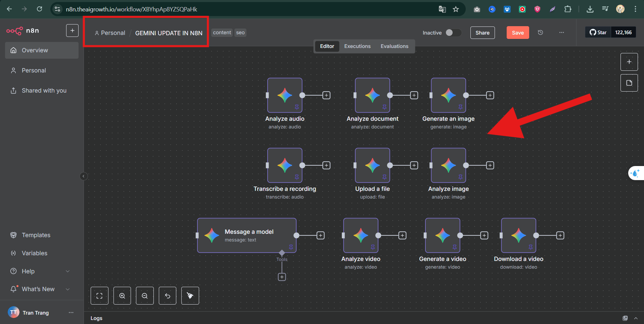
Task: Click the Transcribe a recording node
Action: point(285,165)
